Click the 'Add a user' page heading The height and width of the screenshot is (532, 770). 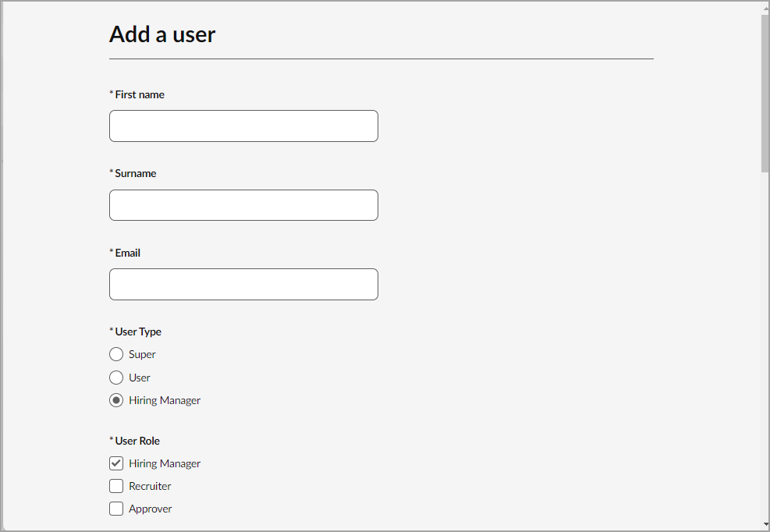click(162, 34)
